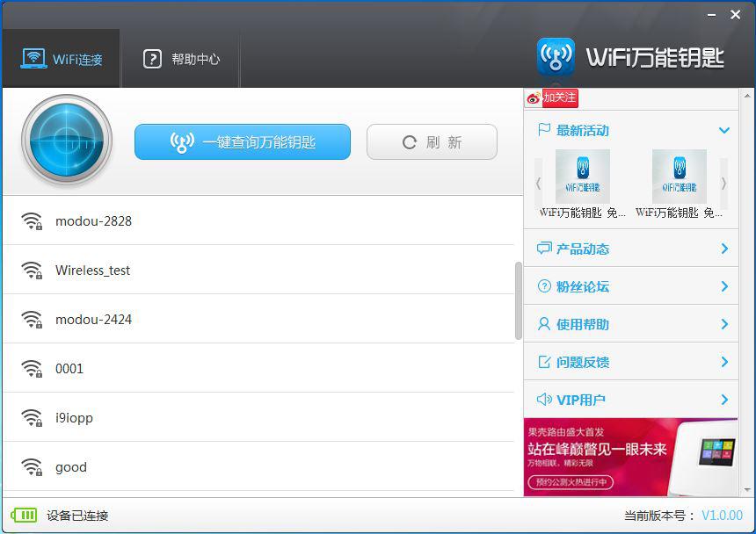756x534 pixels.
Task: Click the WiFi list scrollbar thumb
Action: pyautogui.click(x=519, y=300)
